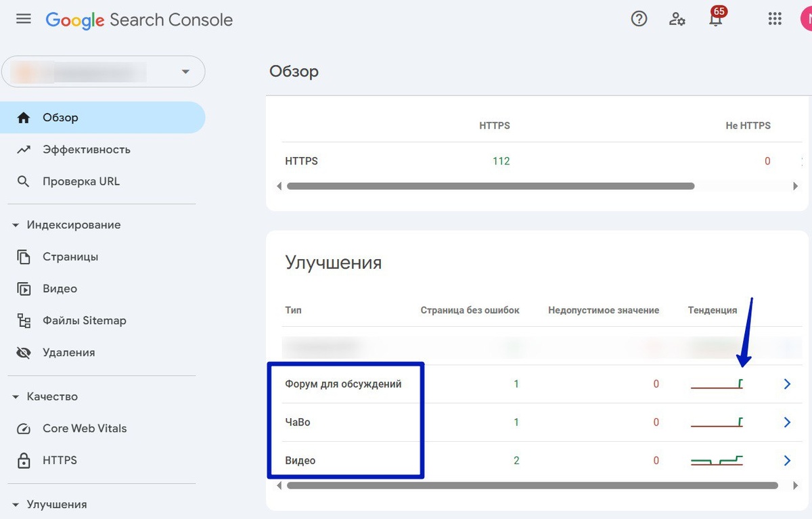Open the Страницы indexing report
Screen dimensions: 812x519
tap(70, 257)
